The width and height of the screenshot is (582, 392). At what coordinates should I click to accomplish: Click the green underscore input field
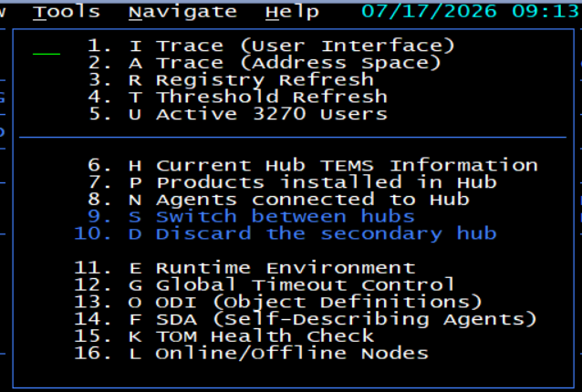[x=47, y=54]
